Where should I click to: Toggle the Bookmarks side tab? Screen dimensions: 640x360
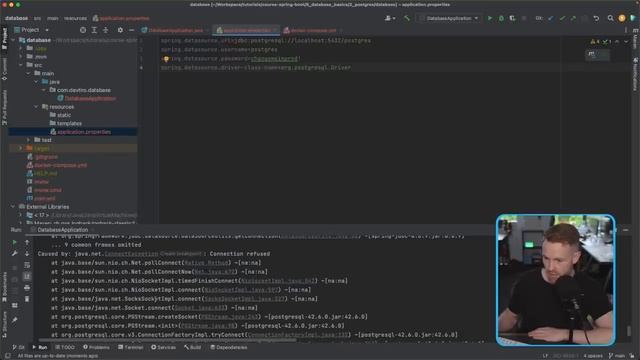[4, 287]
